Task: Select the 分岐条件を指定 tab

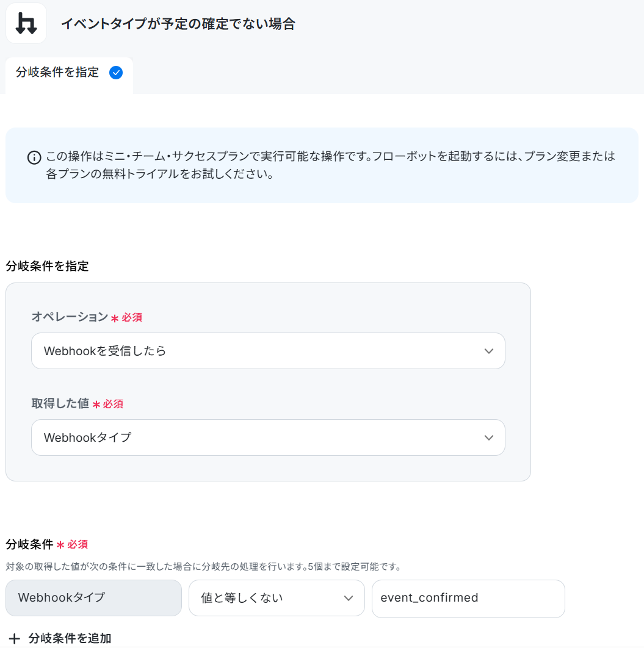Action: point(69,73)
